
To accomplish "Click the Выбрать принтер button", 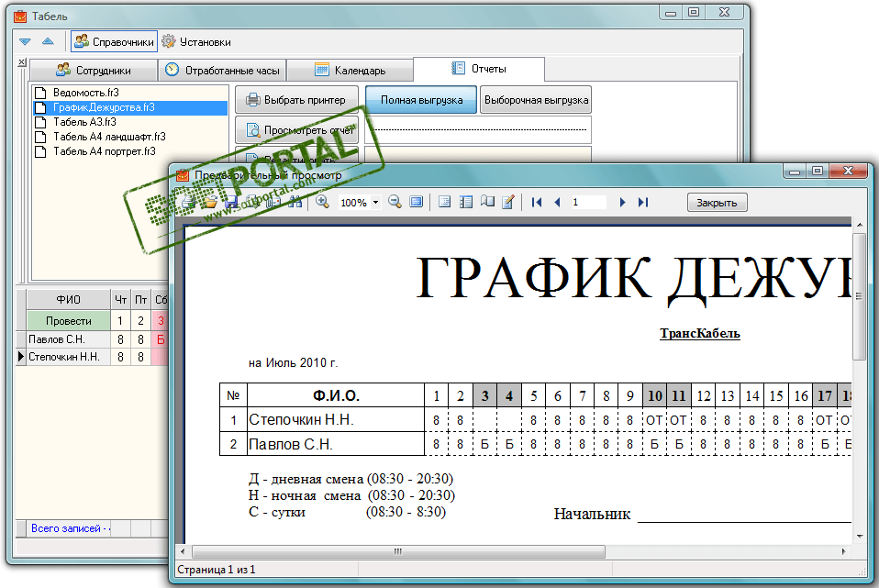I will pos(296,100).
